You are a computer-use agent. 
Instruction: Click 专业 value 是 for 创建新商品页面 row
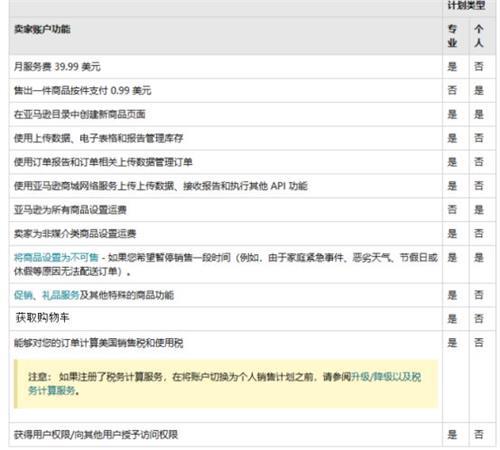pyautogui.click(x=452, y=114)
